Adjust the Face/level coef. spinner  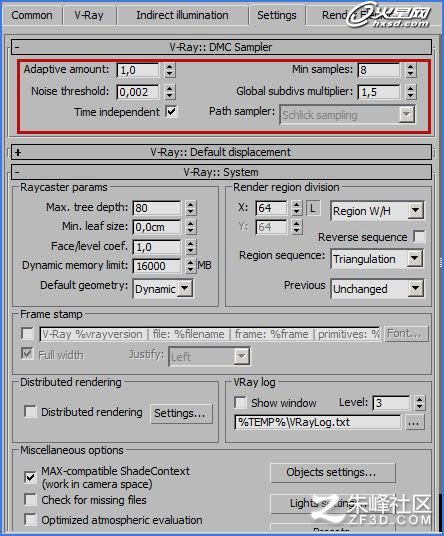click(x=191, y=247)
